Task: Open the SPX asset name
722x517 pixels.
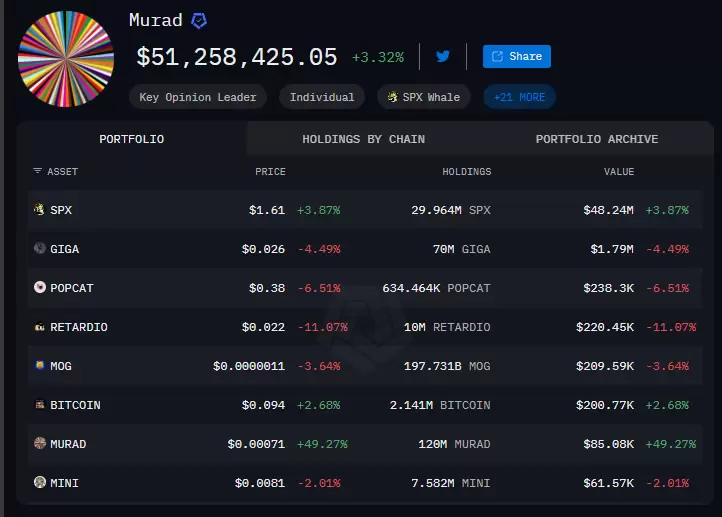Action: pyautogui.click(x=61, y=210)
